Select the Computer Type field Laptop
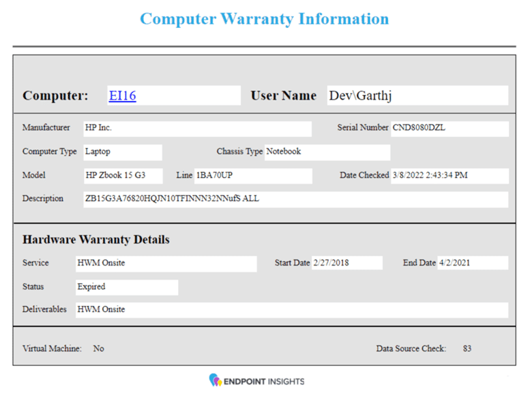This screenshot has width=532, height=402. click(x=122, y=152)
